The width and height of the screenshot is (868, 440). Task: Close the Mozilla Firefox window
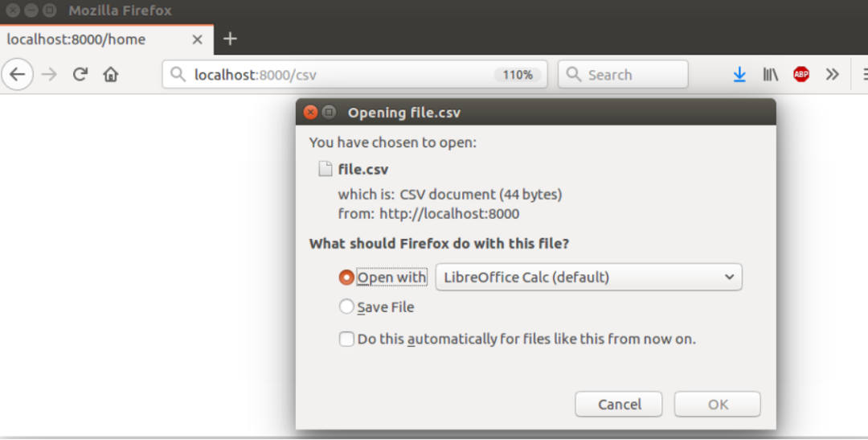(13, 10)
